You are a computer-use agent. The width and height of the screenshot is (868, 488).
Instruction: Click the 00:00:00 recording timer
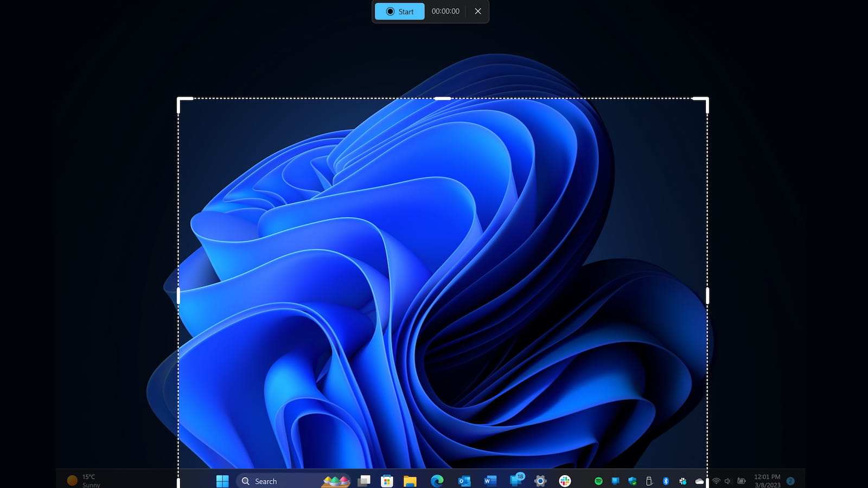click(445, 11)
